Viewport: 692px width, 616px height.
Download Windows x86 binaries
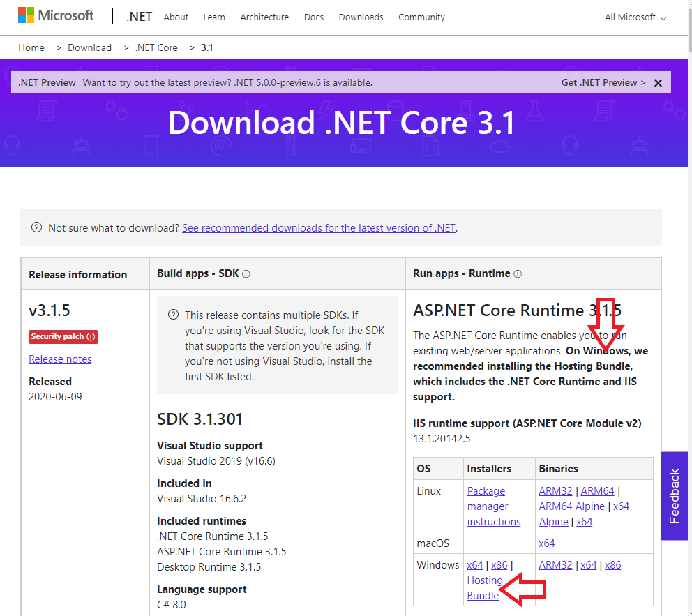coord(612,565)
